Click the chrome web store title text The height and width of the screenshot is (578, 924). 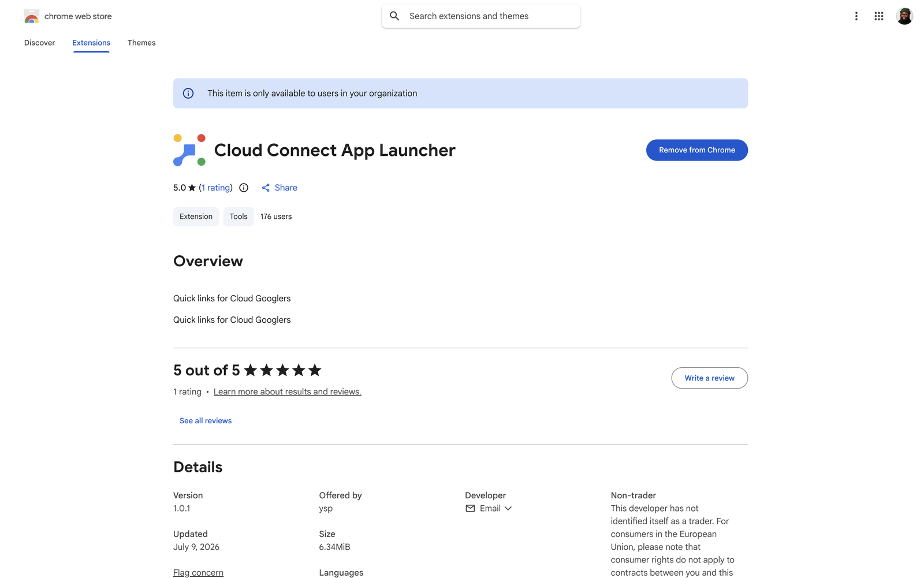[x=78, y=16]
